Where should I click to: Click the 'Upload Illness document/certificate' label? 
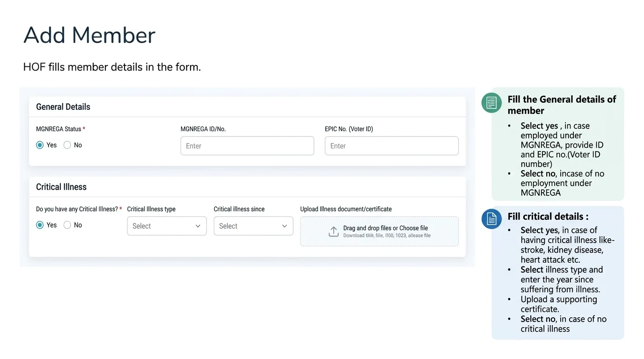coord(346,209)
